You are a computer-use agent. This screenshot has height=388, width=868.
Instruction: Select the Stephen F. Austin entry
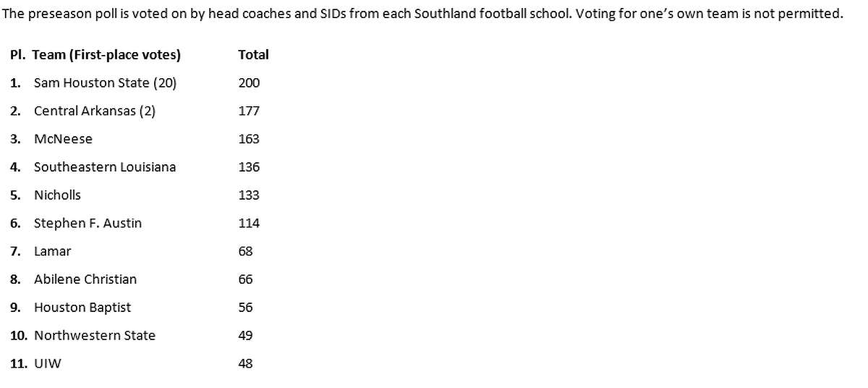(x=88, y=224)
